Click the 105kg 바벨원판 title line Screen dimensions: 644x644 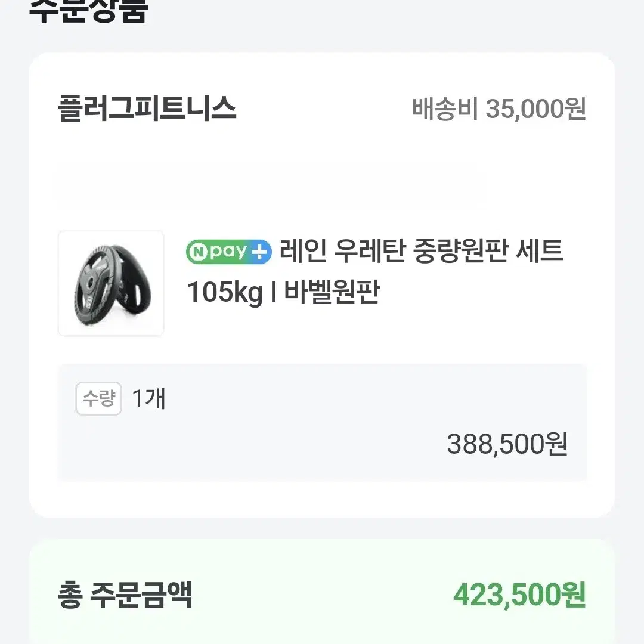pos(283,292)
